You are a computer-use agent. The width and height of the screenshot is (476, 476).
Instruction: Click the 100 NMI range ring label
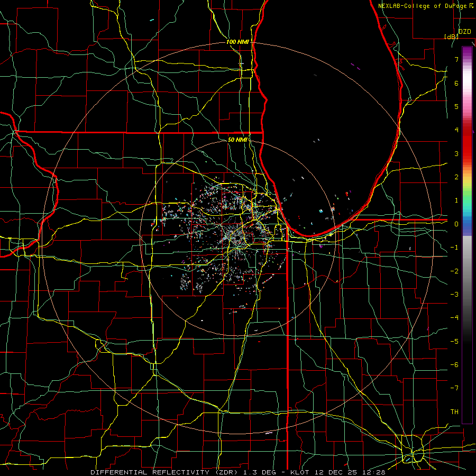(x=237, y=42)
